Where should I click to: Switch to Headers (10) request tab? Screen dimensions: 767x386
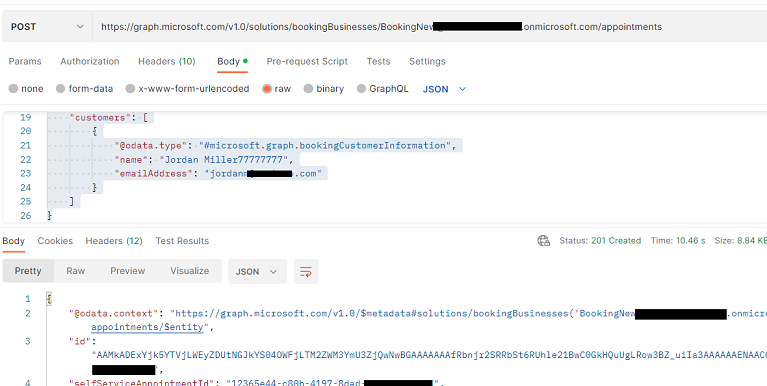pyautogui.click(x=167, y=62)
